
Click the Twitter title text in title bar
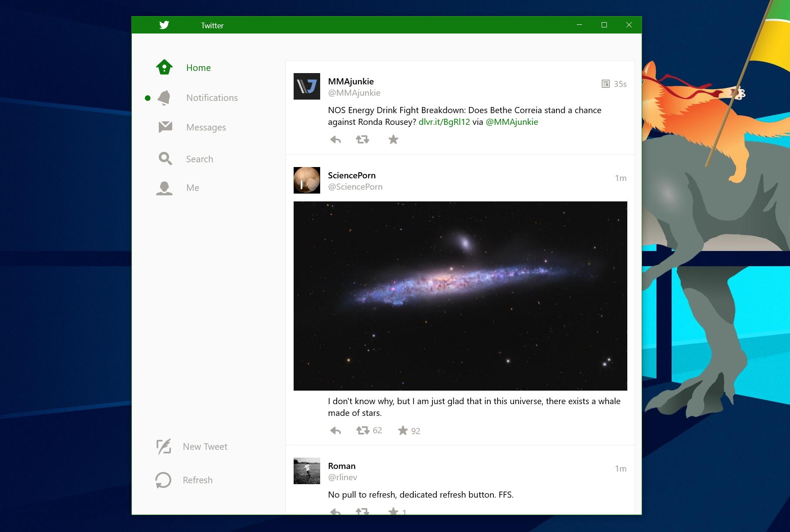[x=212, y=26]
